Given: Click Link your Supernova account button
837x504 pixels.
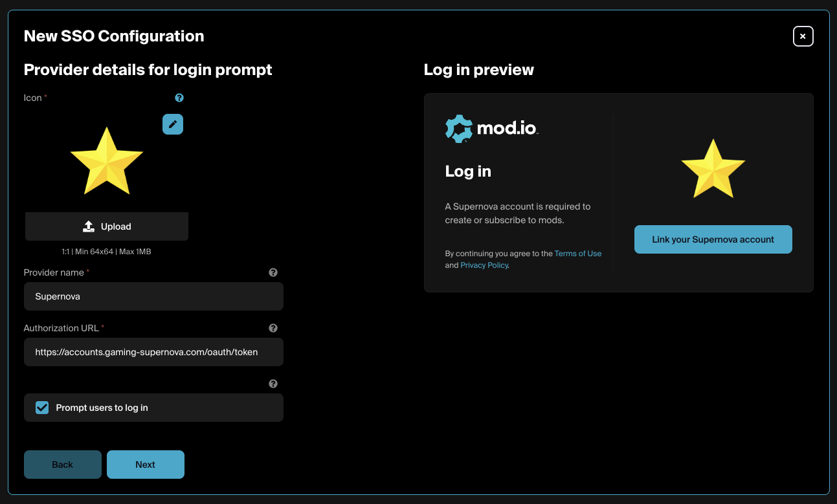Looking at the screenshot, I should pos(713,239).
